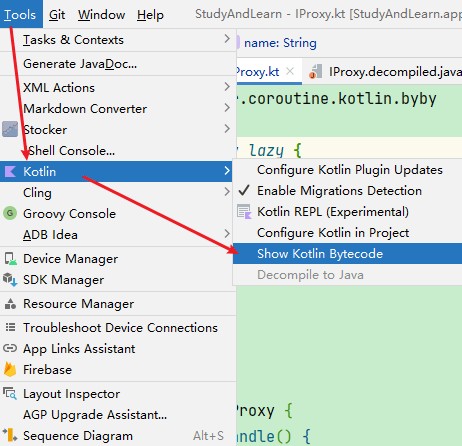Click the Kotlin logo icon in menu
The width and height of the screenshot is (462, 446).
coord(10,172)
